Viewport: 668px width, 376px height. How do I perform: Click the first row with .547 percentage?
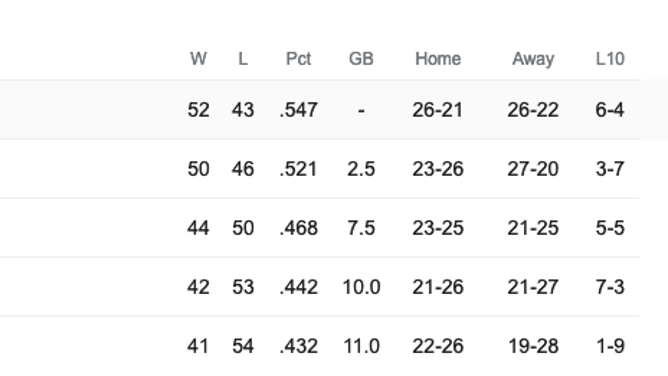click(x=320, y=110)
